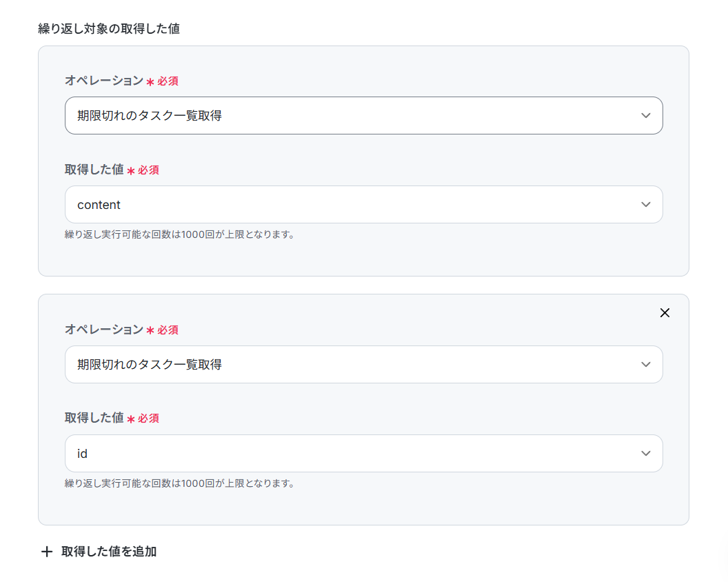Click the 取得した値 label above the id dropdown
Viewport: 728px width, 582px height.
(94, 418)
